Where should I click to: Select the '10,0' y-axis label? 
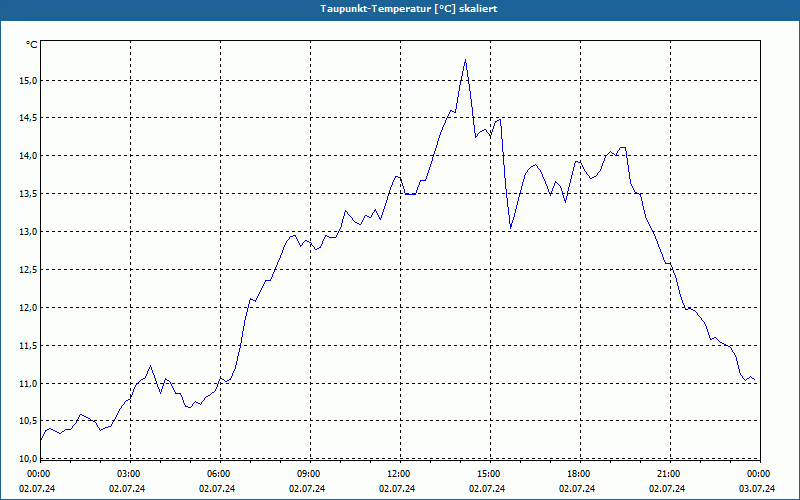[29, 459]
